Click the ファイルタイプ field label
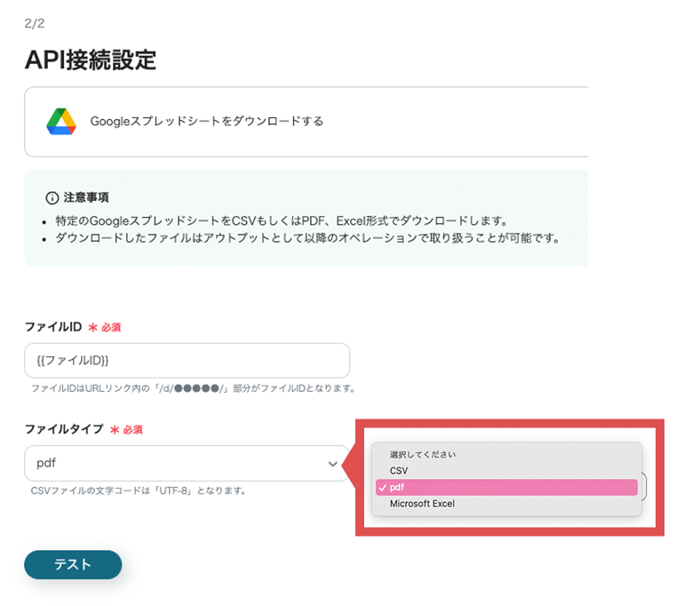Viewport: 700px width, 606px height. (x=62, y=429)
